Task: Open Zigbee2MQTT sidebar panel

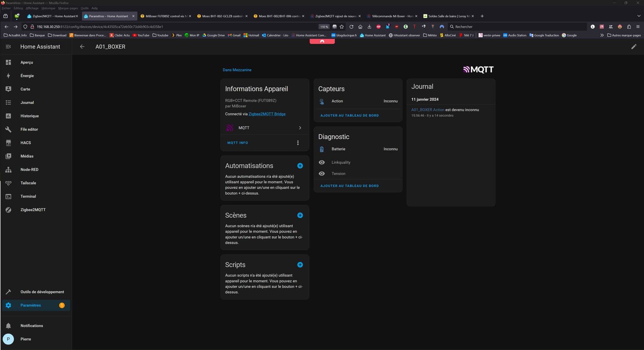Action: [33, 210]
